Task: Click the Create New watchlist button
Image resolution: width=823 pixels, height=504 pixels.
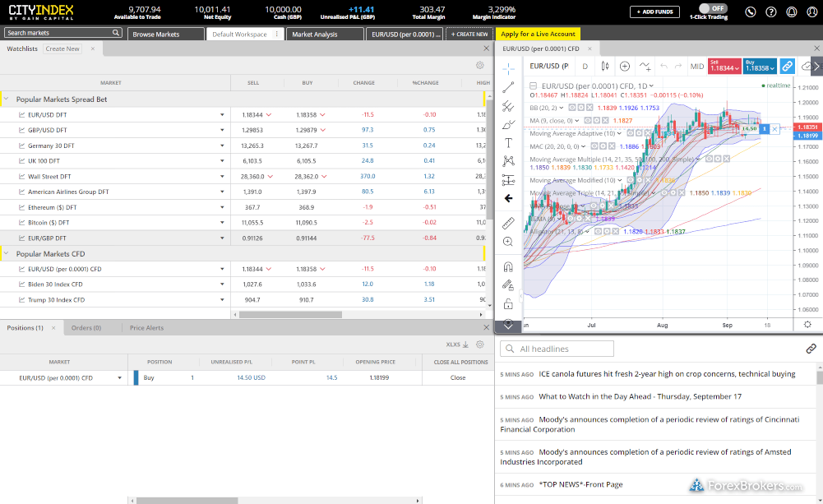Action: (x=62, y=49)
